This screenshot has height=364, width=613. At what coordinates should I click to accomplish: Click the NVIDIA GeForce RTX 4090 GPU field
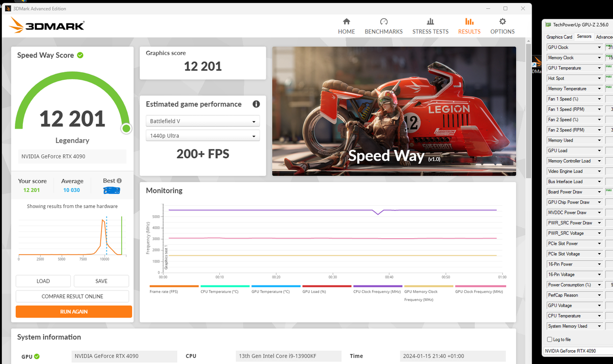click(125, 356)
